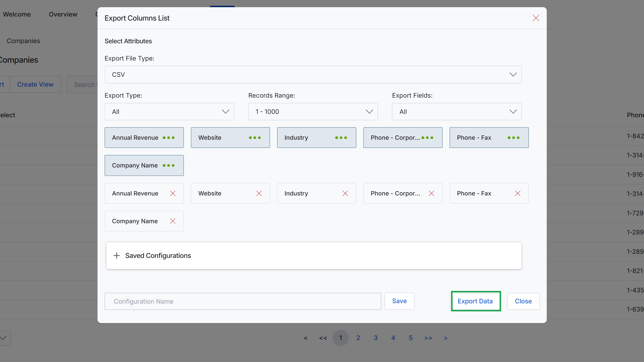Select current page 1 in pagination
This screenshot has height=362, width=644.
(x=340, y=338)
